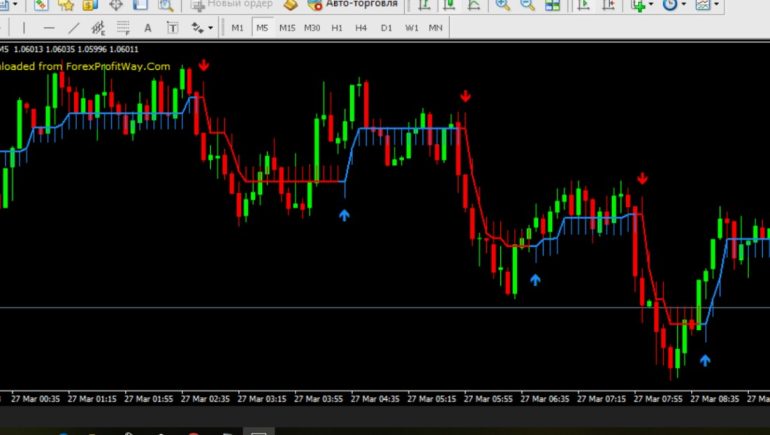Screen dimensions: 770x435
Task: Open the arrows objects dropdown
Action: click(x=203, y=28)
